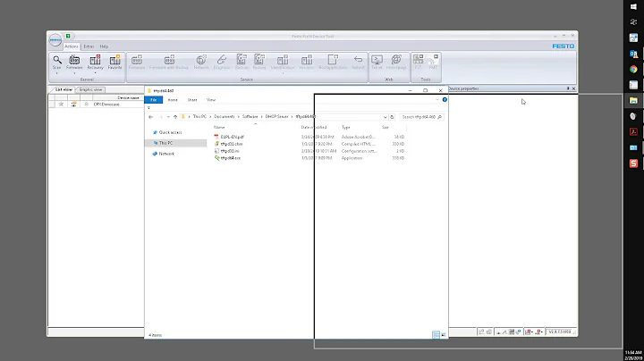Open the Scan button dropdown arrow
The image size is (644, 361).
57,73
